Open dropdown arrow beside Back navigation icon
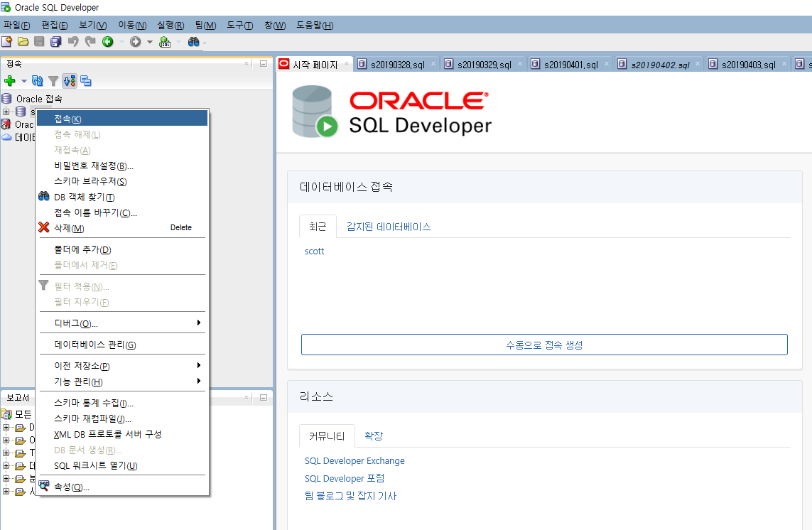This screenshot has width=812, height=530. tap(121, 42)
